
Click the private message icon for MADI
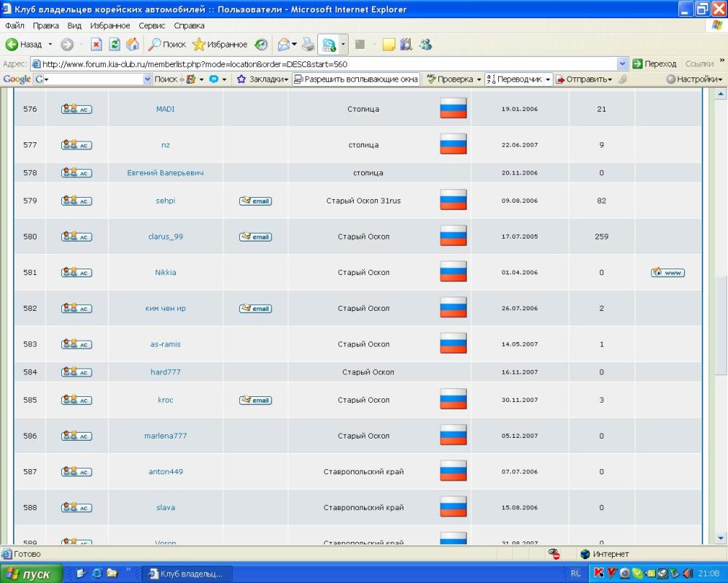[77, 109]
